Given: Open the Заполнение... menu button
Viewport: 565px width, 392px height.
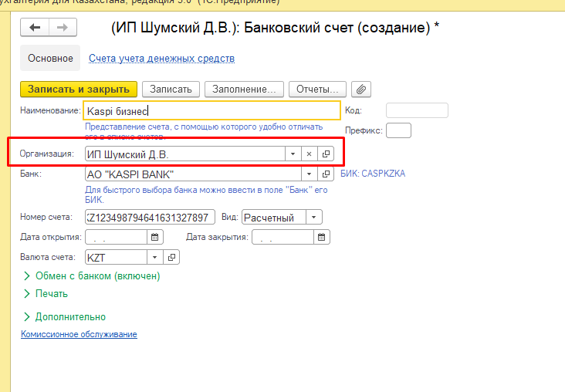Looking at the screenshot, I should click(244, 89).
